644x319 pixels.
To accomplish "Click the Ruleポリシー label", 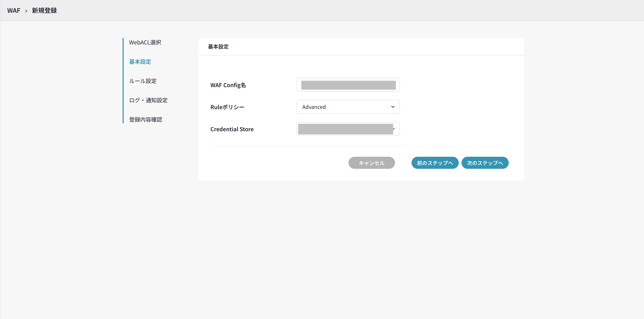I will point(227,107).
